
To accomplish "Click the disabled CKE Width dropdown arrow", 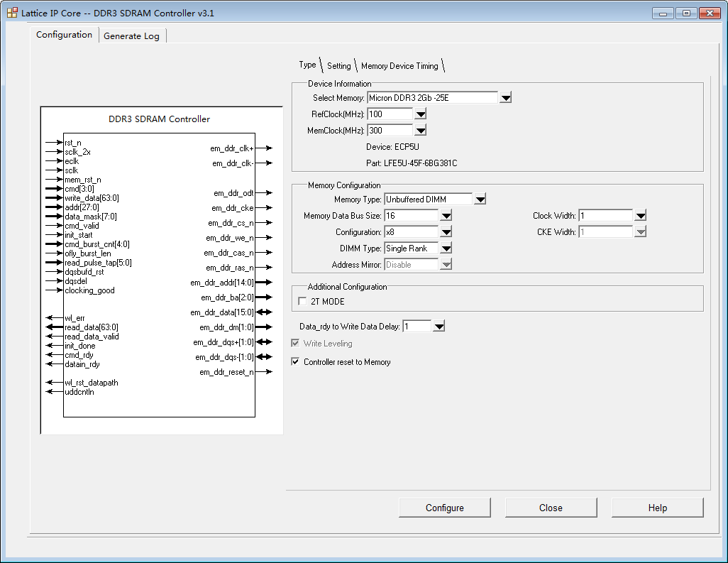I will (641, 231).
